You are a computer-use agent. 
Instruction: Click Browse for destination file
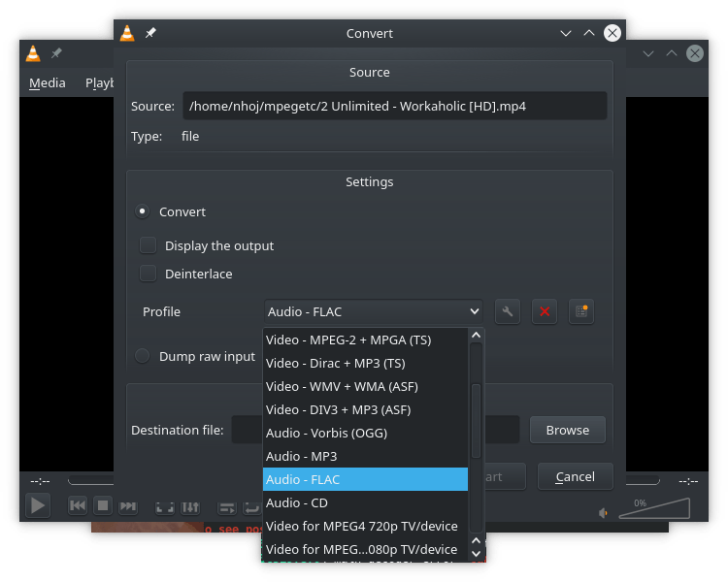point(568,430)
